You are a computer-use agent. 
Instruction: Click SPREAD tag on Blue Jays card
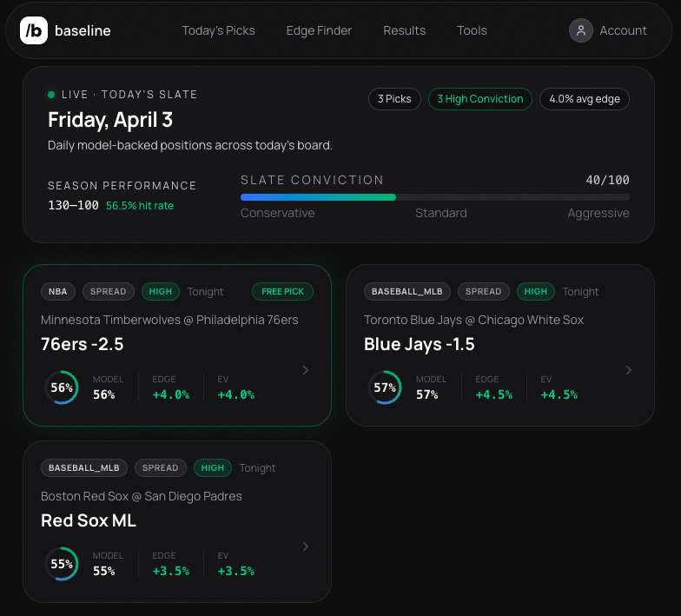tap(483, 292)
